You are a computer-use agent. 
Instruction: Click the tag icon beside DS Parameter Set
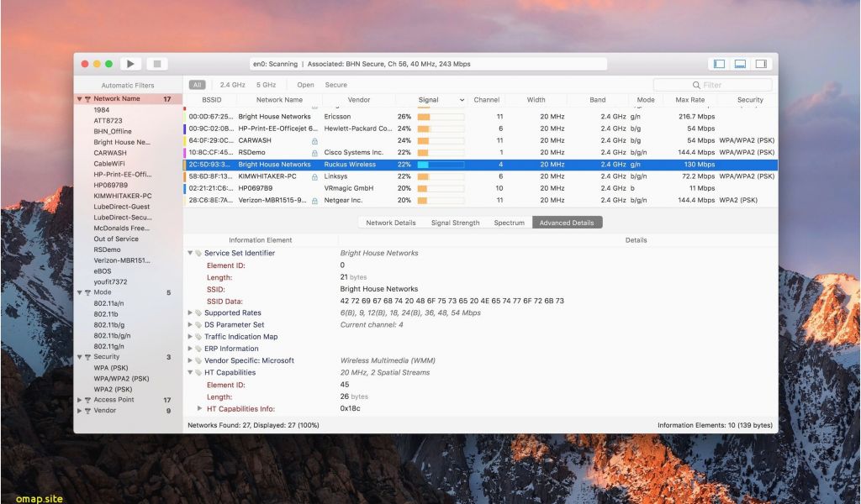[x=198, y=325]
